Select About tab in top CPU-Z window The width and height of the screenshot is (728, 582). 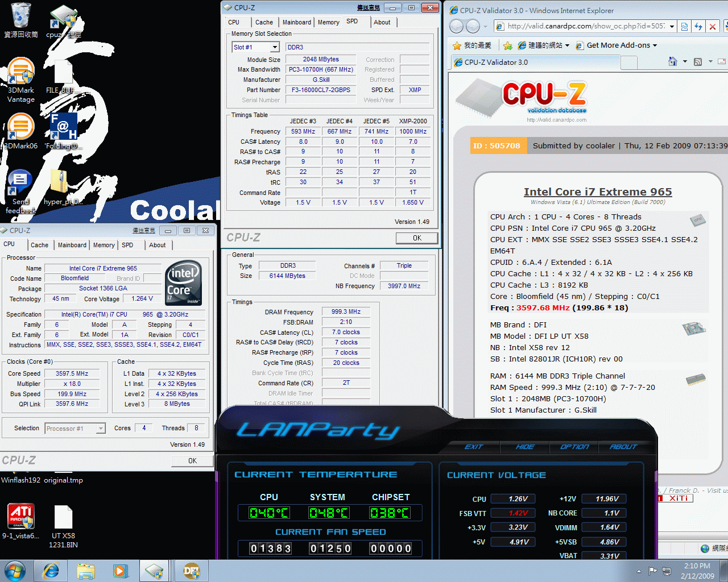[382, 22]
